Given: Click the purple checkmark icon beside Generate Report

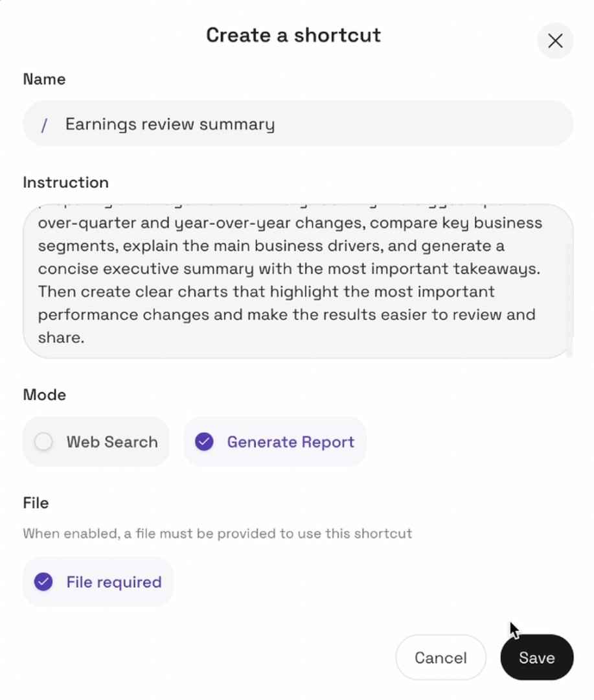Looking at the screenshot, I should coord(204,442).
